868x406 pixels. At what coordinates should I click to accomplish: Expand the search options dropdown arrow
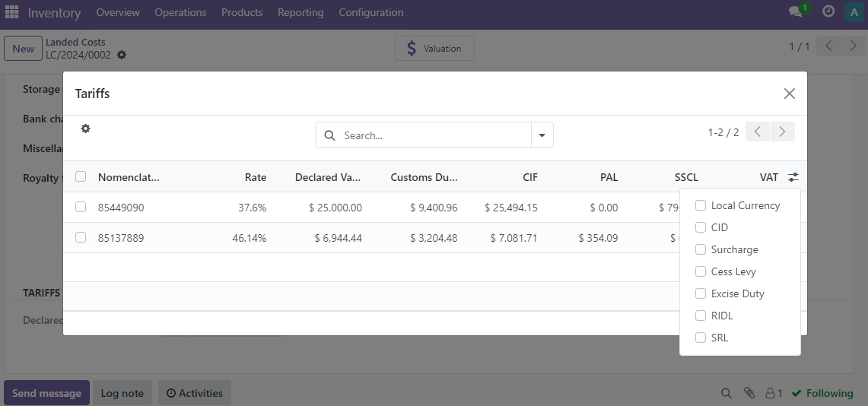pos(542,135)
